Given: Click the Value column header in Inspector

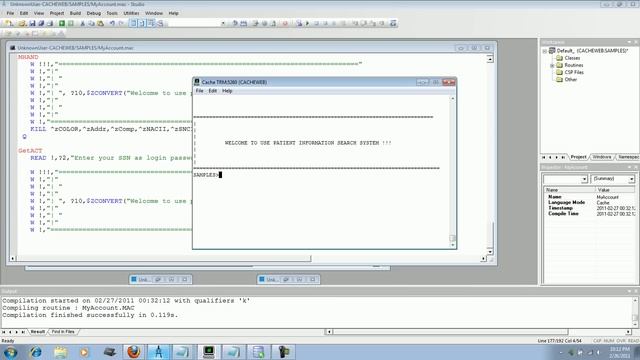Looking at the screenshot, I should coord(615,190).
